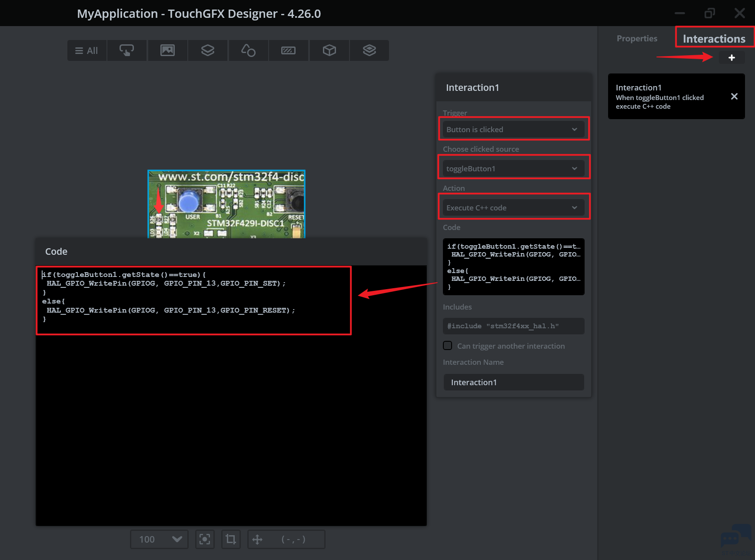This screenshot has height=560, width=755.
Task: Delete Interaction1 using its X button
Action: click(734, 97)
